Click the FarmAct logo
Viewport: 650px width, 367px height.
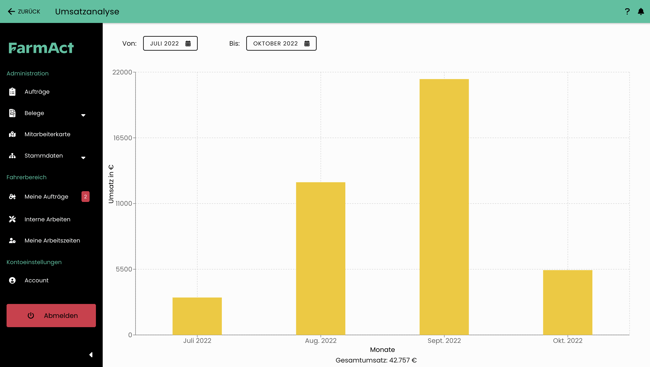[41, 48]
